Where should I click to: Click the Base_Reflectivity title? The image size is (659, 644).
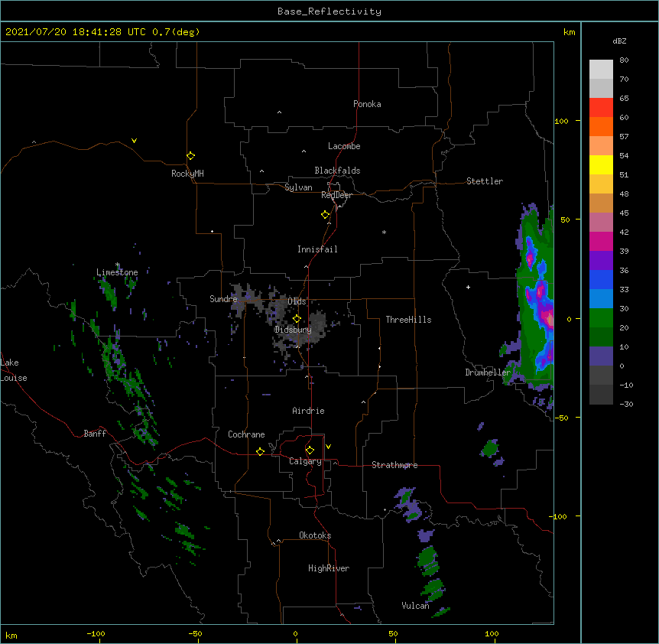click(329, 11)
